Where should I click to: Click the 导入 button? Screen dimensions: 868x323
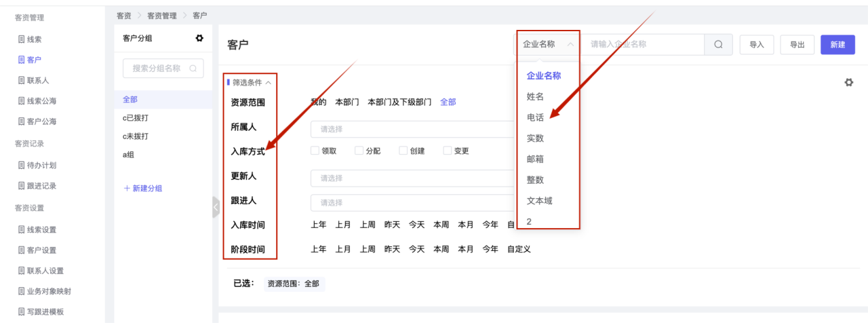click(x=757, y=45)
